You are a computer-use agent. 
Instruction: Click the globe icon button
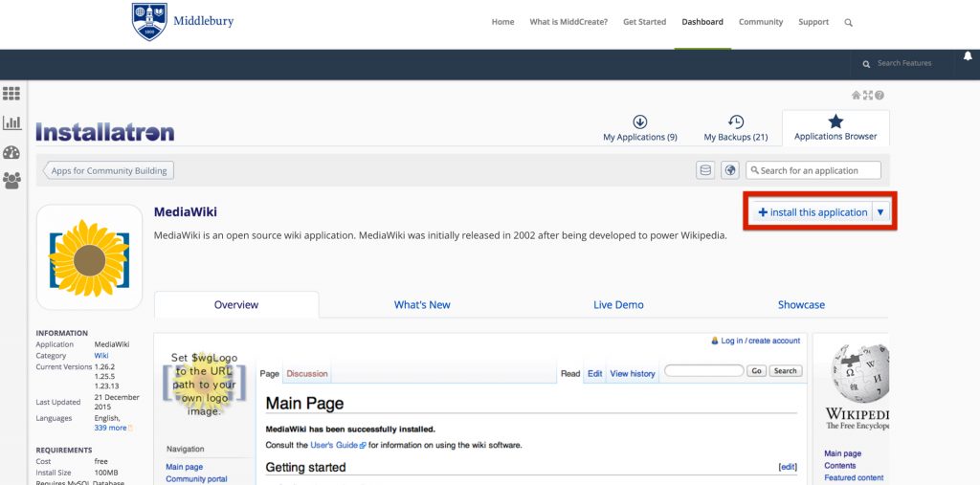[730, 170]
